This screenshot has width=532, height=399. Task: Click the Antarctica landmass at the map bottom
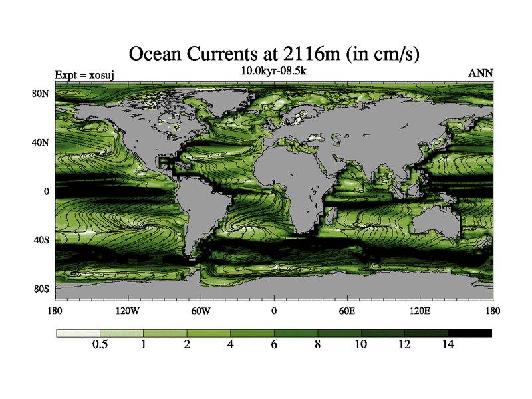tap(299, 293)
